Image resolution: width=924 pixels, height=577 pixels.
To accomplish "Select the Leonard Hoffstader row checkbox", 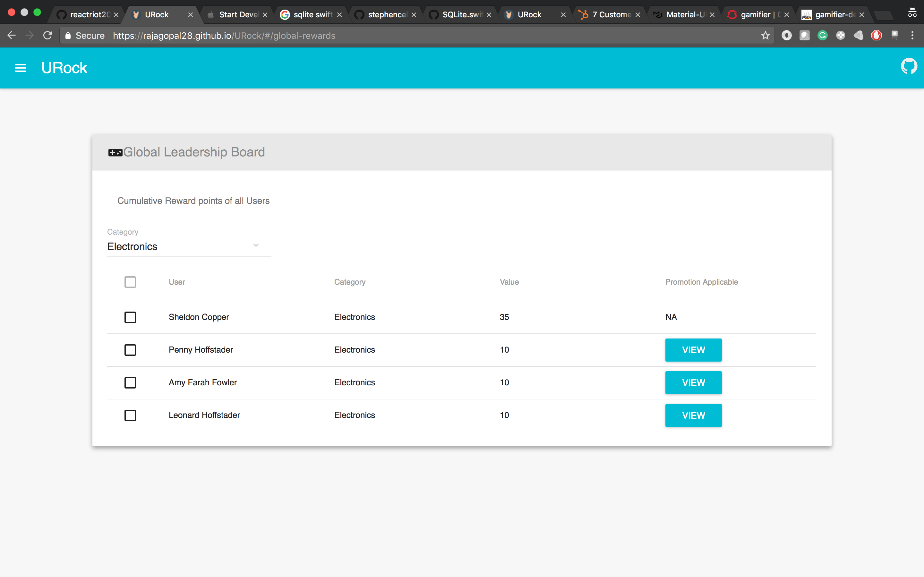I will pyautogui.click(x=130, y=415).
